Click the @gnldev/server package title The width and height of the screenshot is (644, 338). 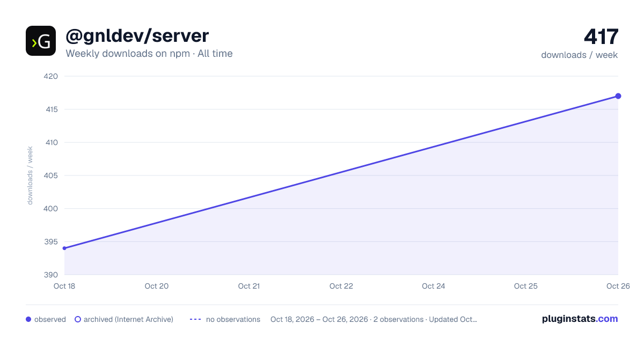137,36
